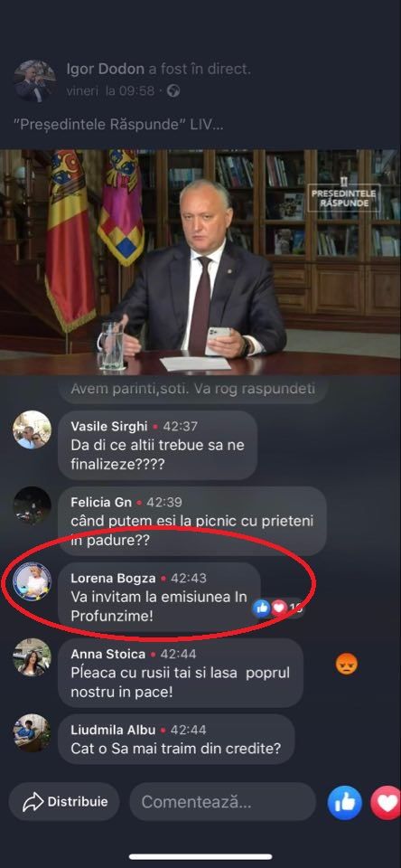The width and height of the screenshot is (401, 868).
Task: Click the Vasile Sirghi commenter name
Action: tap(109, 426)
